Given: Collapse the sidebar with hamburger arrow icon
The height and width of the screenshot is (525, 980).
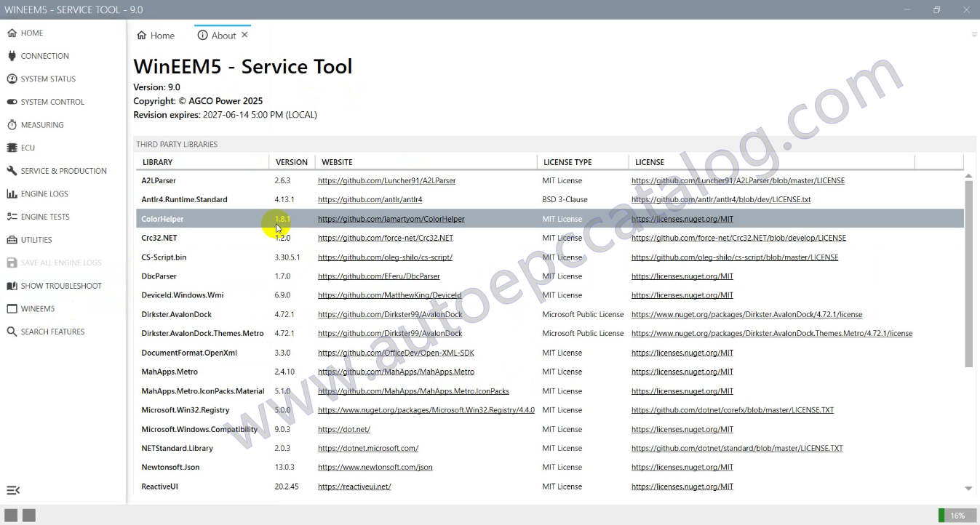Looking at the screenshot, I should click(x=12, y=490).
